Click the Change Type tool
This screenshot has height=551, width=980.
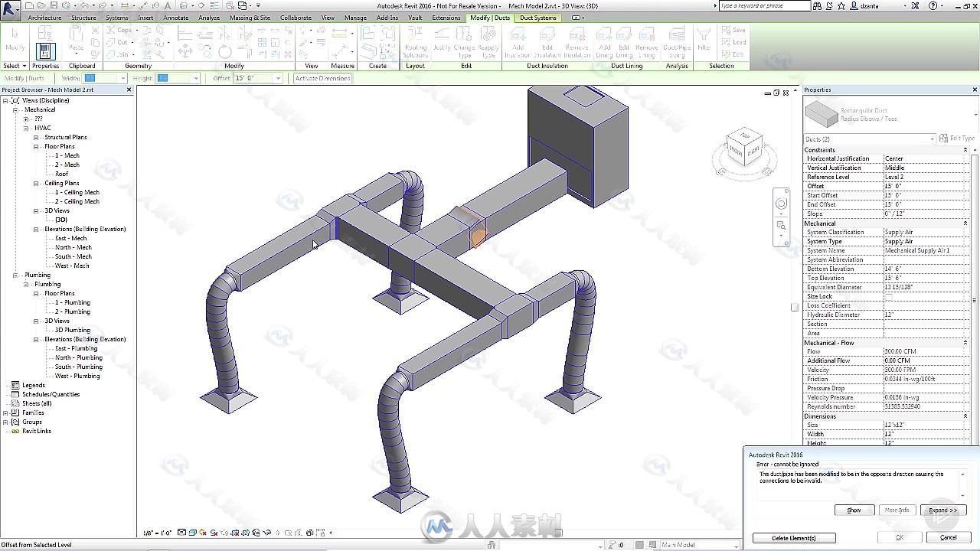click(465, 41)
